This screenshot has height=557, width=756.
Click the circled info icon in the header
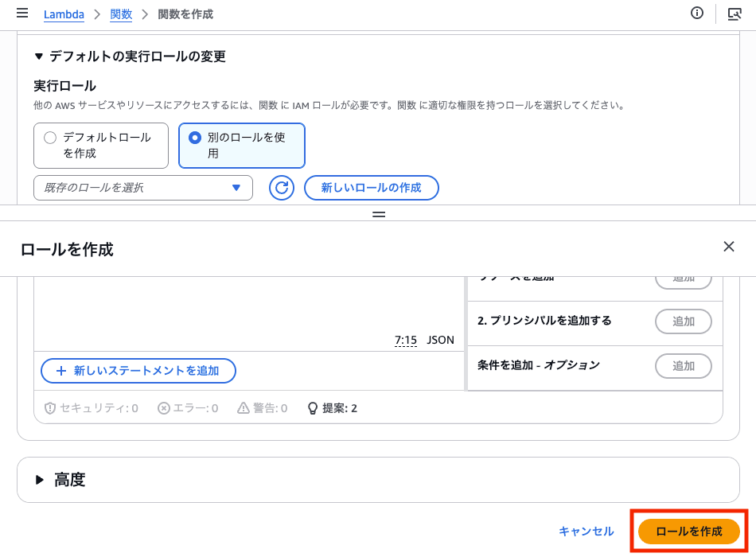pyautogui.click(x=697, y=13)
